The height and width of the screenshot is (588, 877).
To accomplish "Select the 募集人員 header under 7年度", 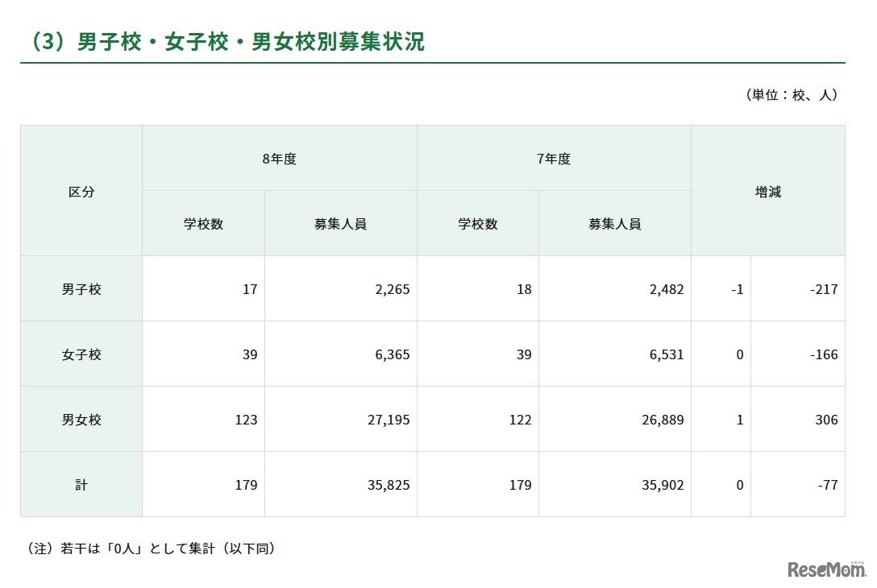I will [614, 223].
